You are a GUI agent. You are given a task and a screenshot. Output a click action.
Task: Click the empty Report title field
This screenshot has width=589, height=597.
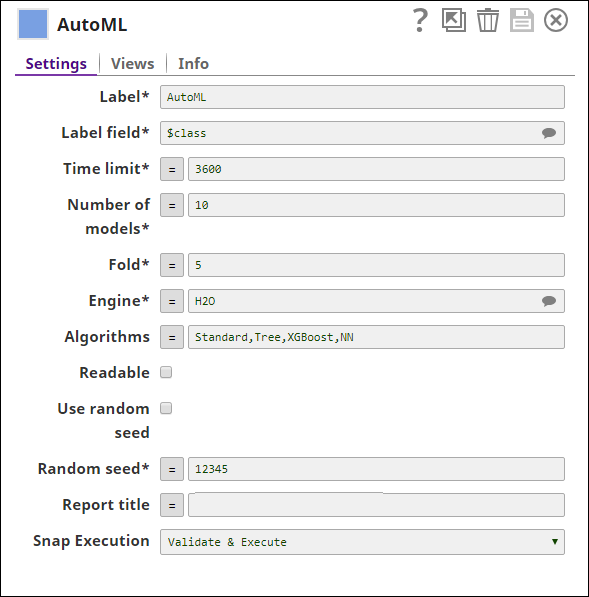point(376,505)
